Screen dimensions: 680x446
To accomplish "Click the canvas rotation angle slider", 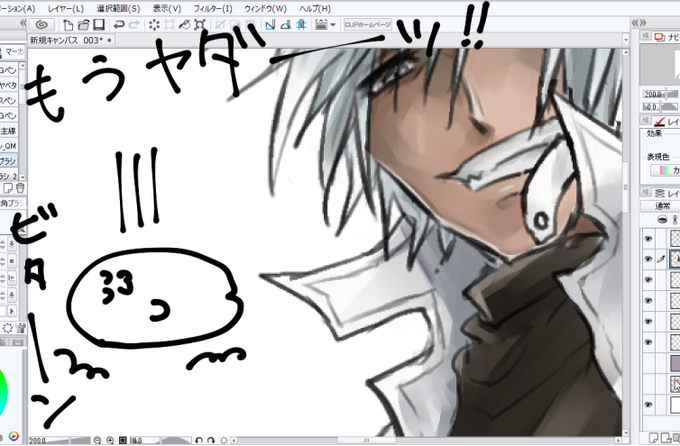I will point(161,440).
